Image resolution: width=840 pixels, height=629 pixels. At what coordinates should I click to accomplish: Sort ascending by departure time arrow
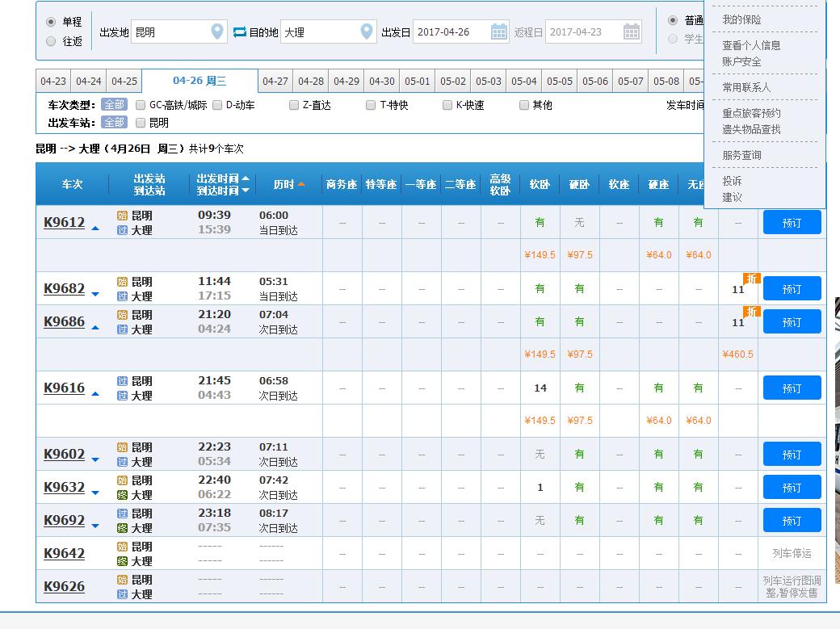(246, 178)
